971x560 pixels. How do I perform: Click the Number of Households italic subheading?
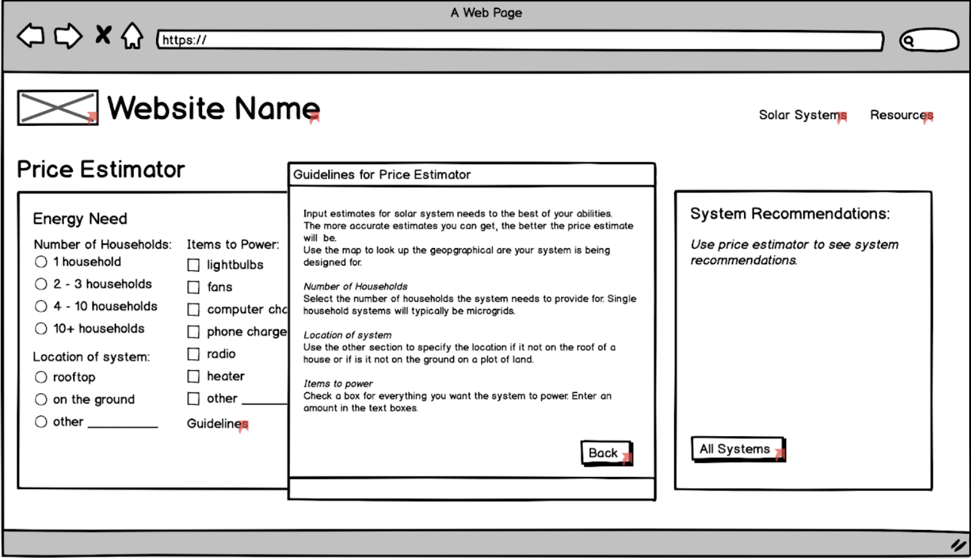point(355,286)
